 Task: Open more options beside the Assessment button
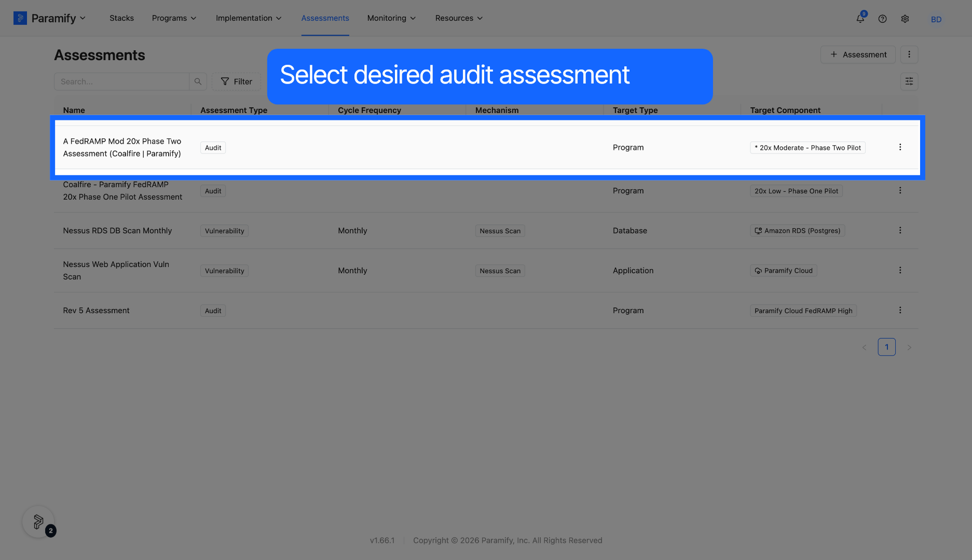tap(909, 54)
